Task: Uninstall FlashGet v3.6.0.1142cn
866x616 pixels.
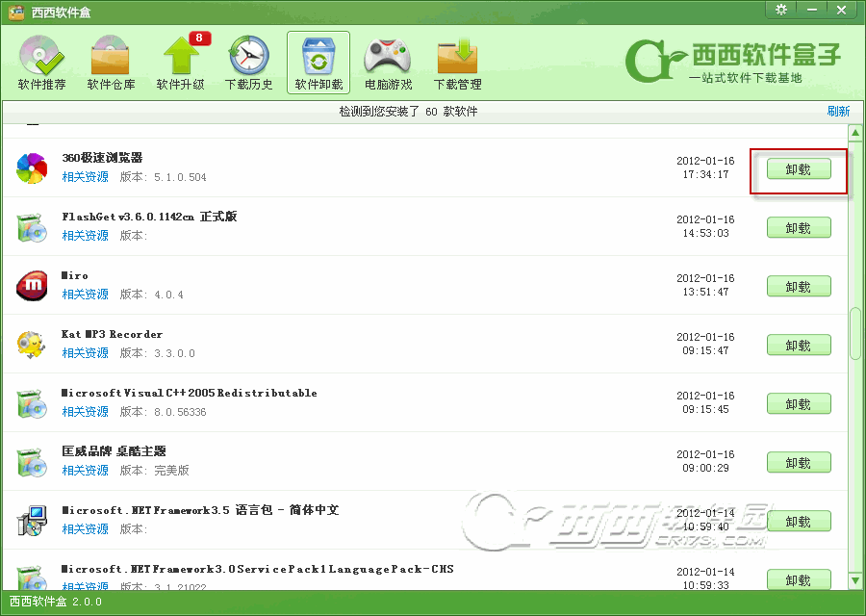Action: 799,227
